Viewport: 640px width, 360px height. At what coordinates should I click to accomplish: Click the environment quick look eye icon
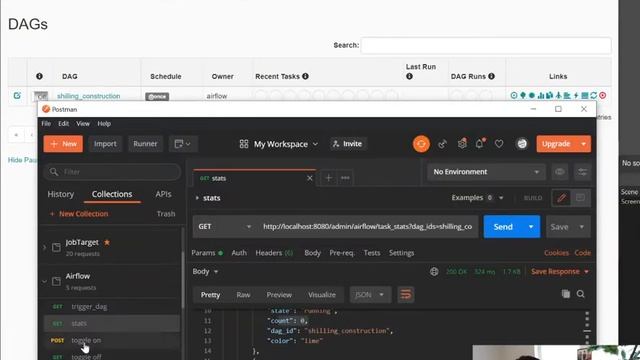pos(560,172)
